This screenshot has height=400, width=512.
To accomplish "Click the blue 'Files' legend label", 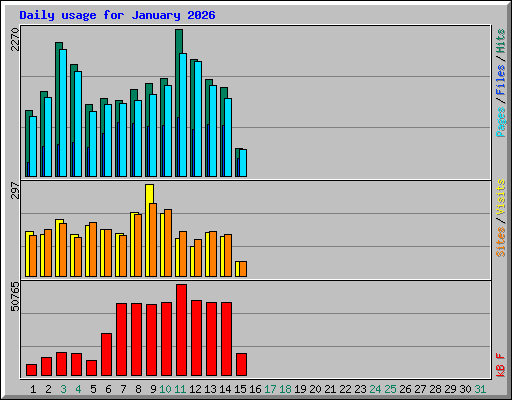I will [500, 80].
